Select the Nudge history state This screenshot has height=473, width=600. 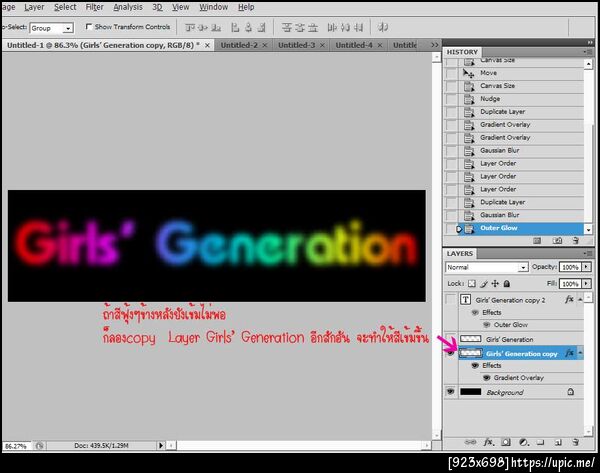click(x=520, y=99)
